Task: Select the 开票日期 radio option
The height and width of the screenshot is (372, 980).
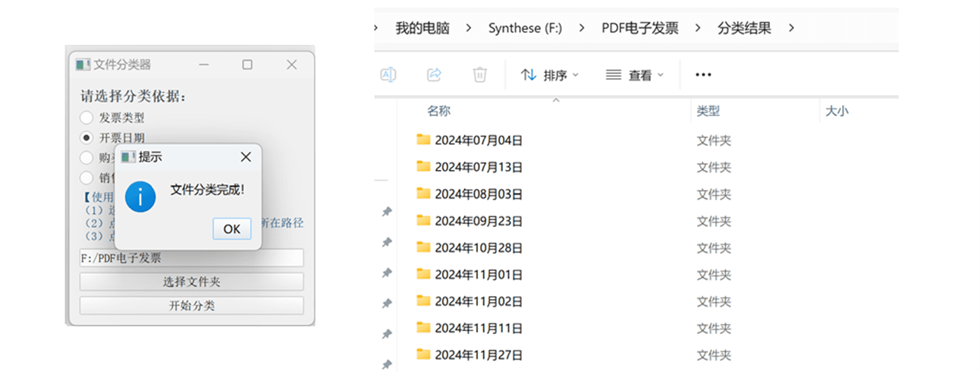Action: point(87,137)
